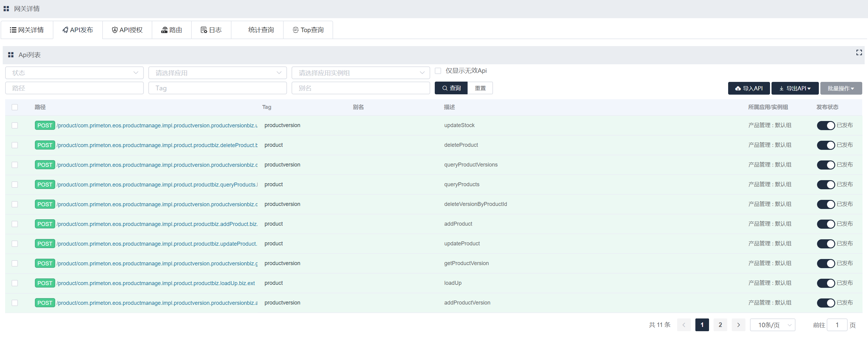Open the 路由 tab
Screen dimensions: 868x350
[x=171, y=30]
